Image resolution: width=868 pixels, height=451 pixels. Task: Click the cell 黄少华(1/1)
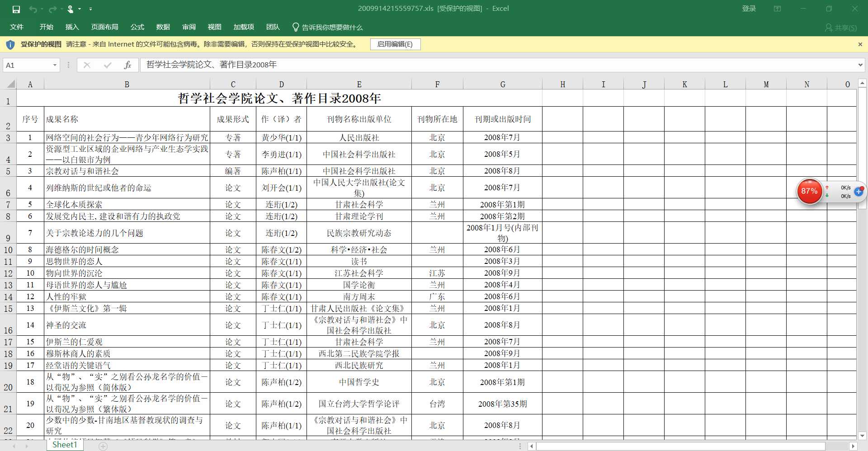coord(281,137)
